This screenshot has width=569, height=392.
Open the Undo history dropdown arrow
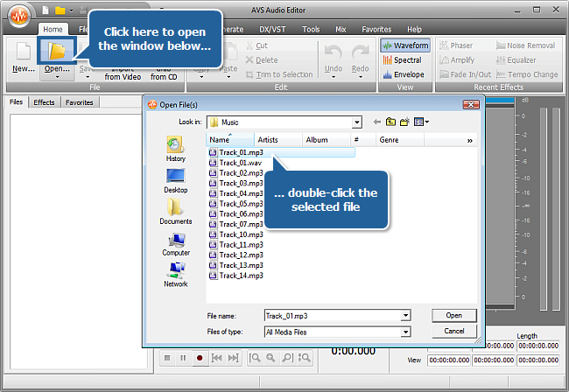point(334,77)
